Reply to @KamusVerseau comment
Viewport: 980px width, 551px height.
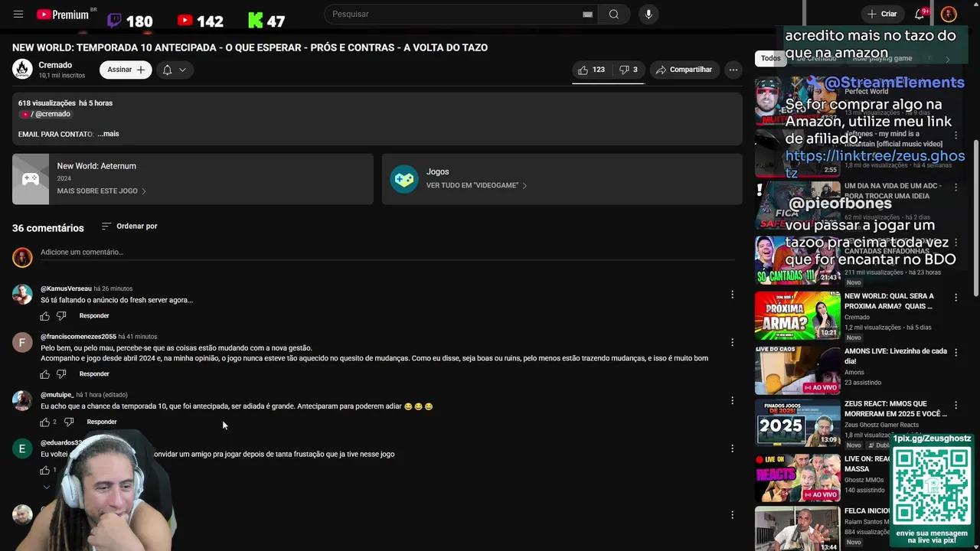coord(94,316)
